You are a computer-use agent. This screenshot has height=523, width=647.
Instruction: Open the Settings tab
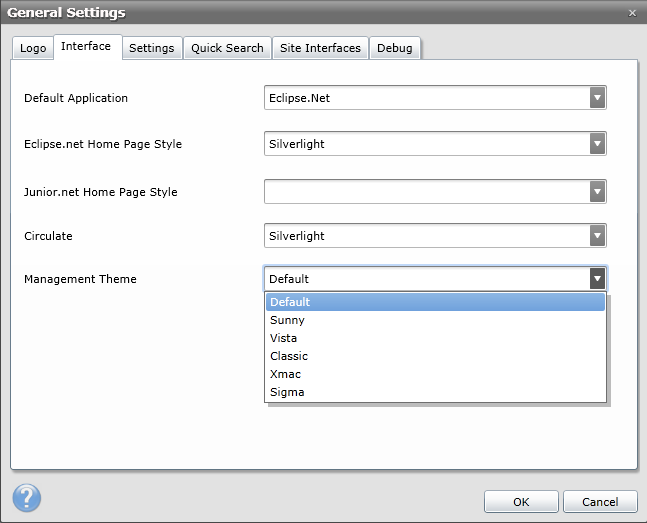[x=152, y=48]
